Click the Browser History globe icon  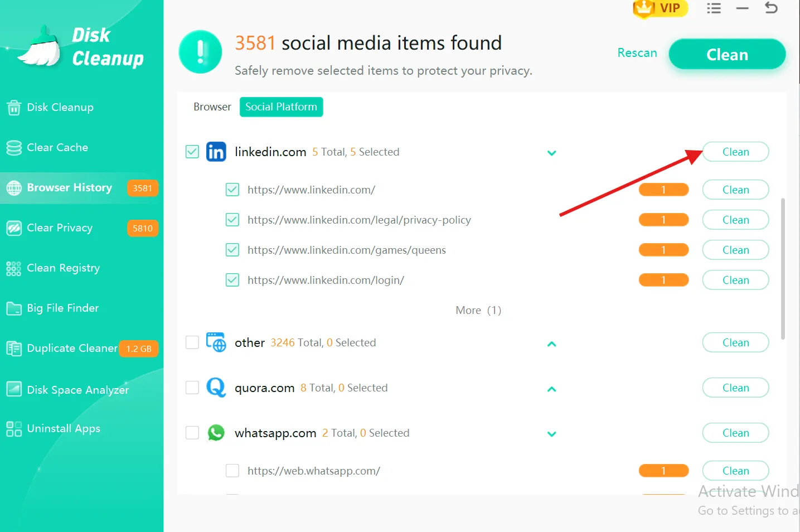(14, 188)
